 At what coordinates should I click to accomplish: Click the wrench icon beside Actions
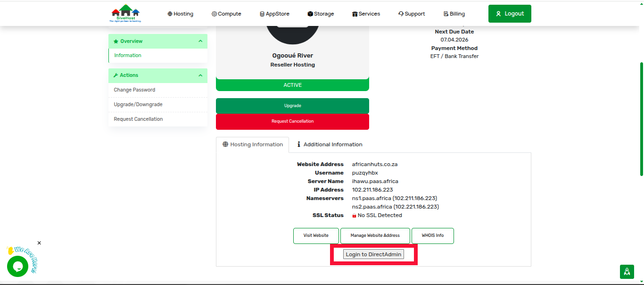(x=116, y=75)
